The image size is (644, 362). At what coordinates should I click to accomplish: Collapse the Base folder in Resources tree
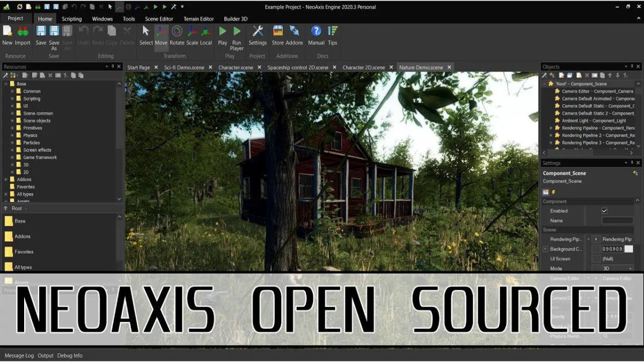click(x=6, y=84)
